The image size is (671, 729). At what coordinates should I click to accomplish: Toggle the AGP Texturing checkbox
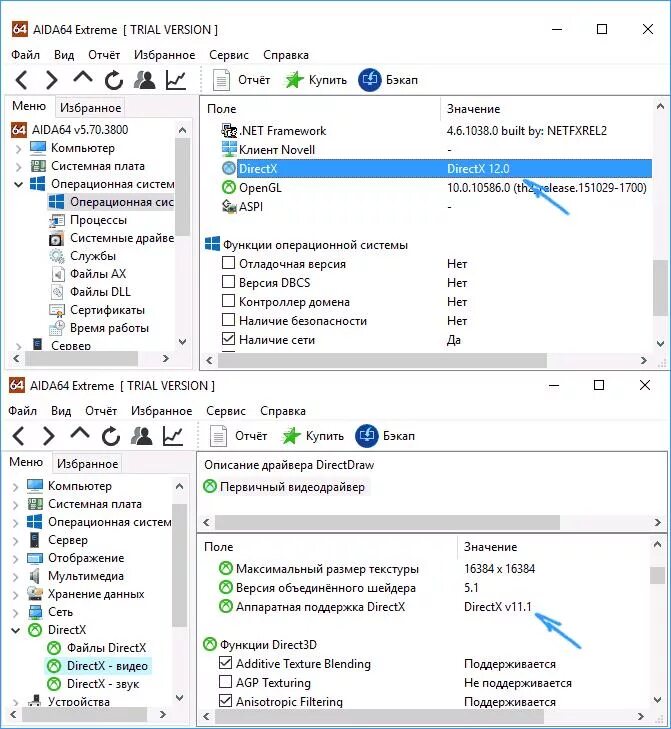(x=225, y=682)
